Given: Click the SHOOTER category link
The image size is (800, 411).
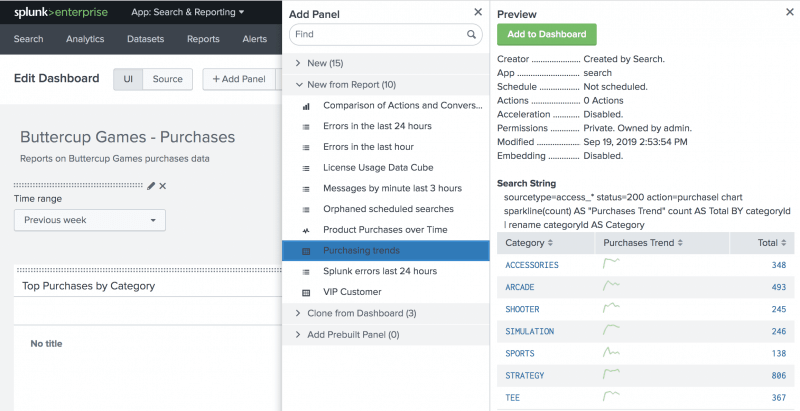Looking at the screenshot, I should tap(522, 309).
